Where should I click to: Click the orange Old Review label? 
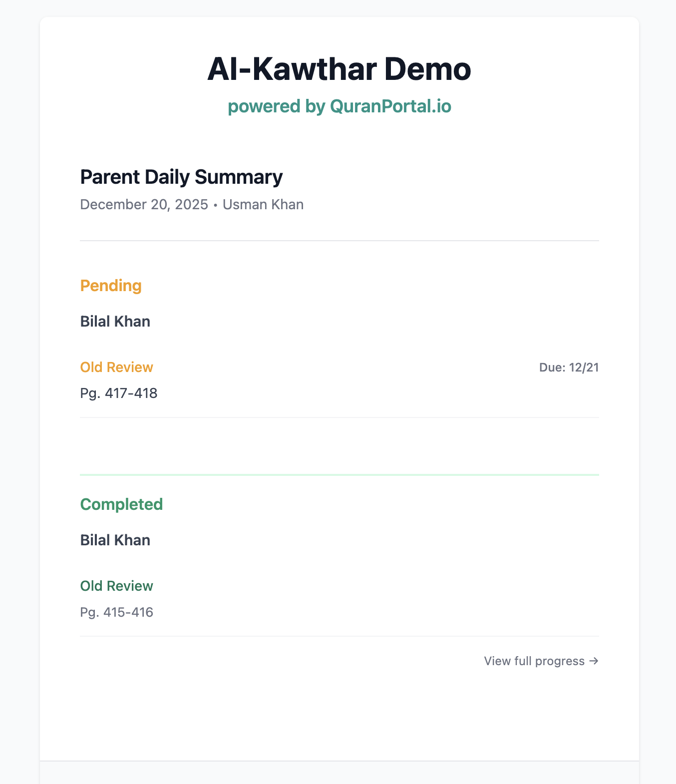point(116,368)
